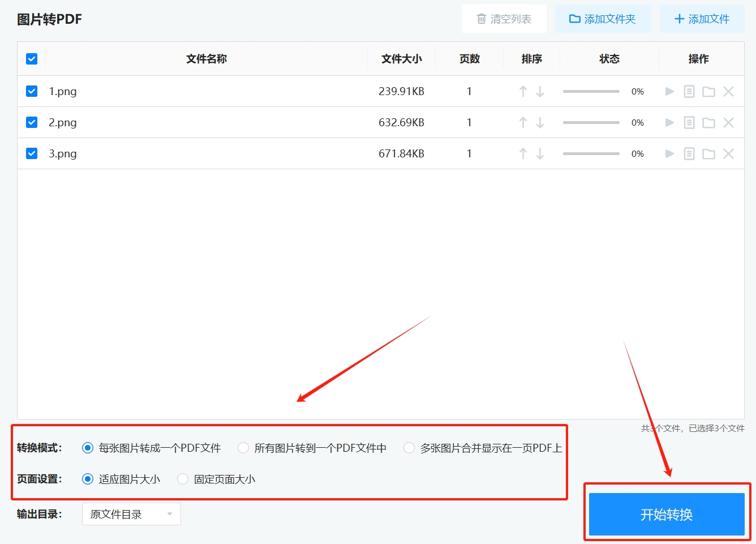
Task: Click the trash icon next to 清空列表
Action: click(x=482, y=18)
